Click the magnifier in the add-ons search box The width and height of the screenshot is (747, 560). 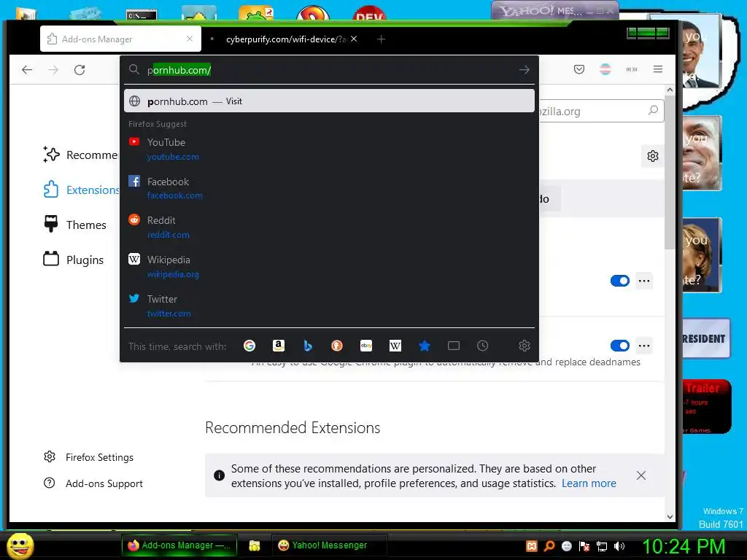tap(653, 111)
